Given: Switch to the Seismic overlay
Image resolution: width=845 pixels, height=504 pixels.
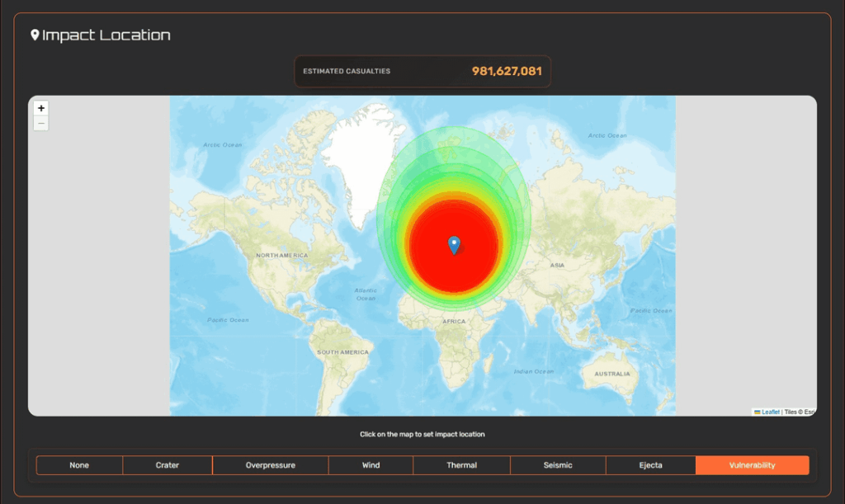Looking at the screenshot, I should [558, 465].
